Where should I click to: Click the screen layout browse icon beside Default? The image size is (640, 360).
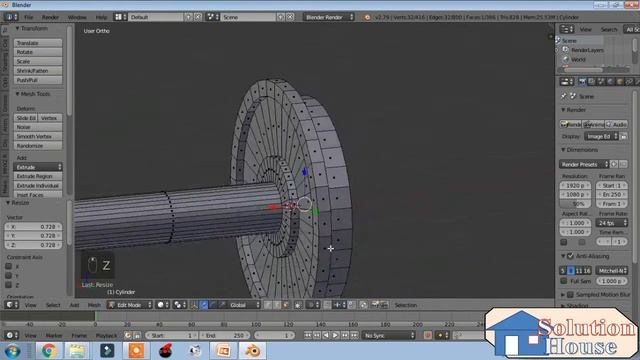119,17
